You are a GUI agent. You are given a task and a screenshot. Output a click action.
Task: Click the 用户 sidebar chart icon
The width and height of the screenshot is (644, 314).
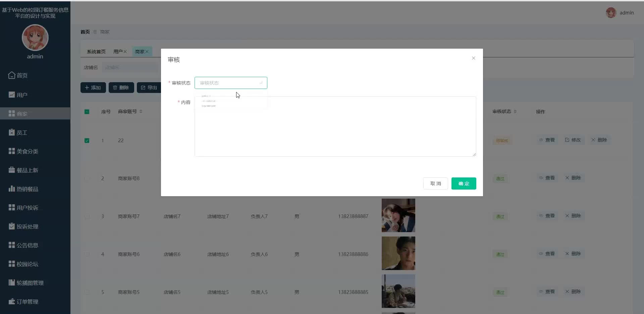(12, 95)
